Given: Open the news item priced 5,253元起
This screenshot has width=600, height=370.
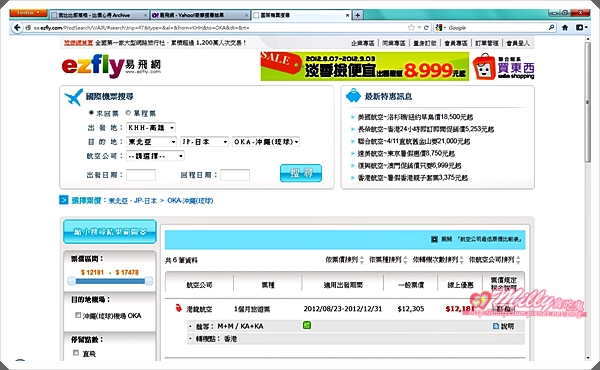Looking at the screenshot, I should tap(426, 129).
